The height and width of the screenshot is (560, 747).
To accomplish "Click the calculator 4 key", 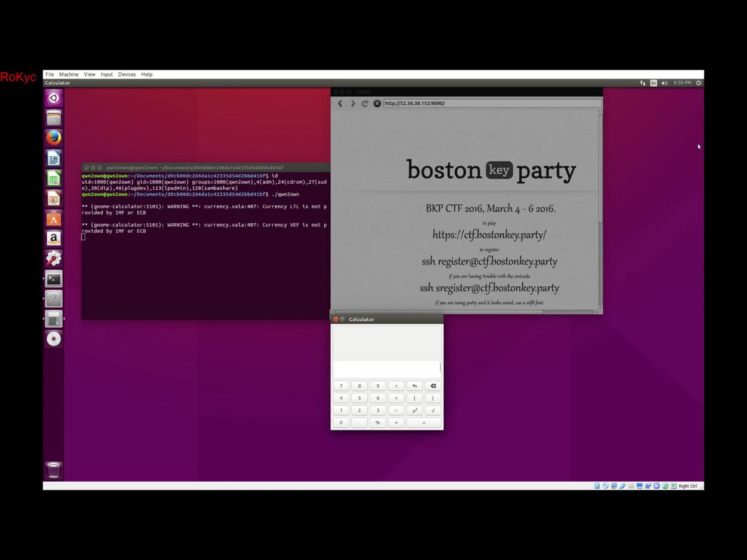I will pyautogui.click(x=341, y=398).
